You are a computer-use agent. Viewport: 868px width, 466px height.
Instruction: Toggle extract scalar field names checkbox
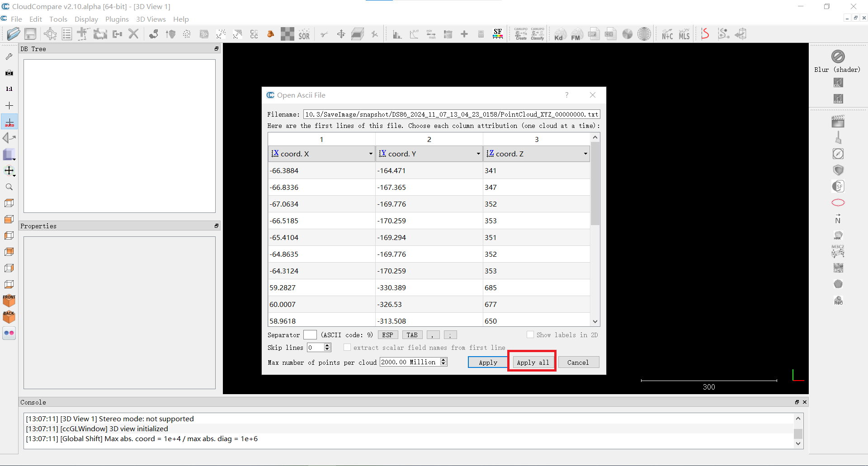[x=347, y=348]
